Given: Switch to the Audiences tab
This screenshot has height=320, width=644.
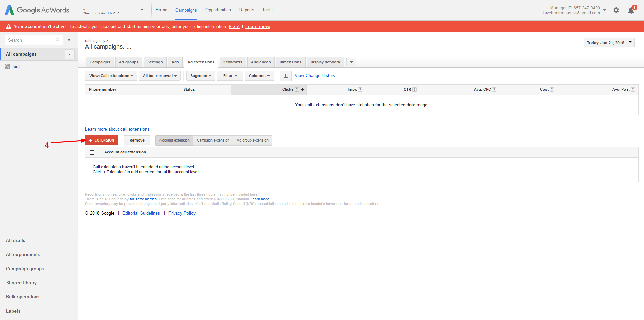Looking at the screenshot, I should [261, 62].
